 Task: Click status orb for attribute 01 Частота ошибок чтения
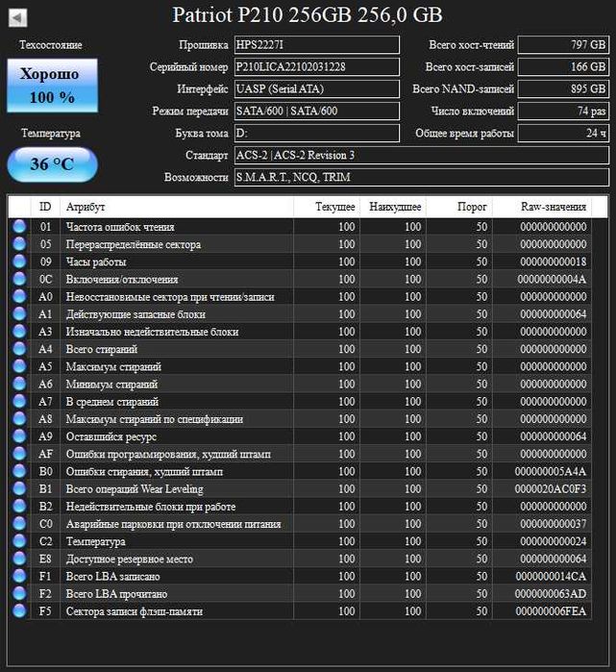pos(19,226)
